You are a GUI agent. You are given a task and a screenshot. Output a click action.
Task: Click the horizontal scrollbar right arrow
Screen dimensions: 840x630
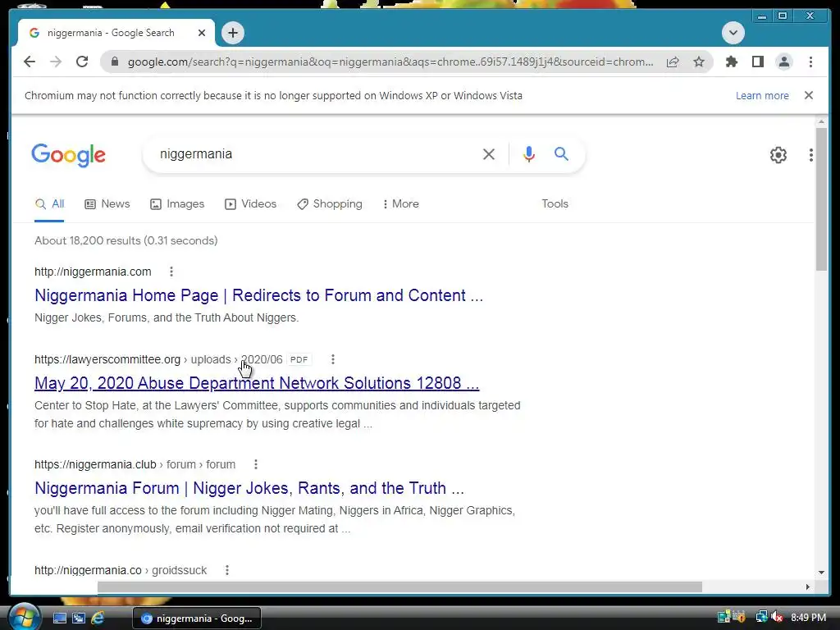(807, 587)
